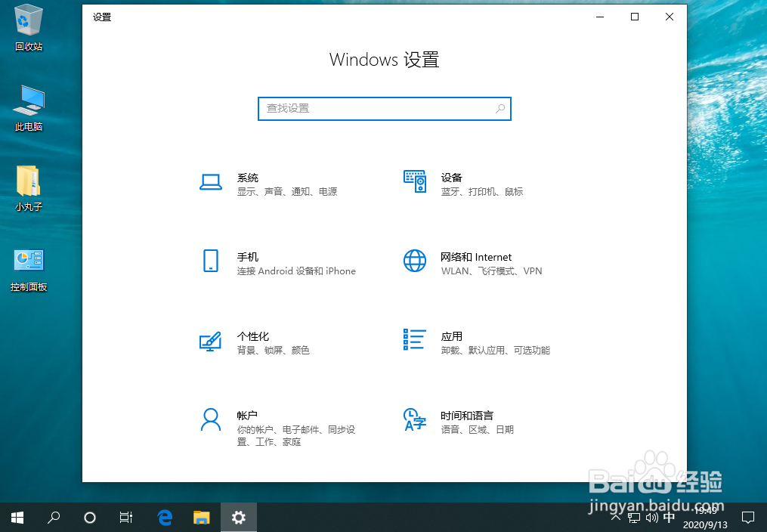
Task: Open the notification center icon
Action: click(748, 518)
